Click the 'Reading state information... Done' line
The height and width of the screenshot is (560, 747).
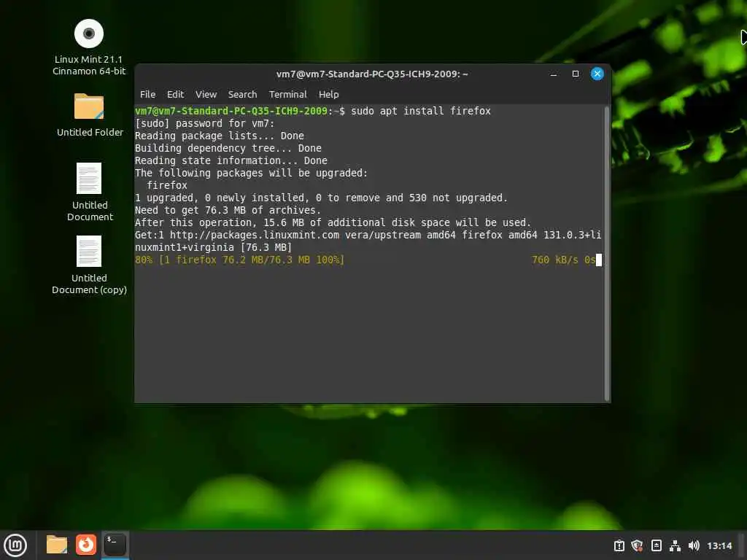[x=231, y=160]
